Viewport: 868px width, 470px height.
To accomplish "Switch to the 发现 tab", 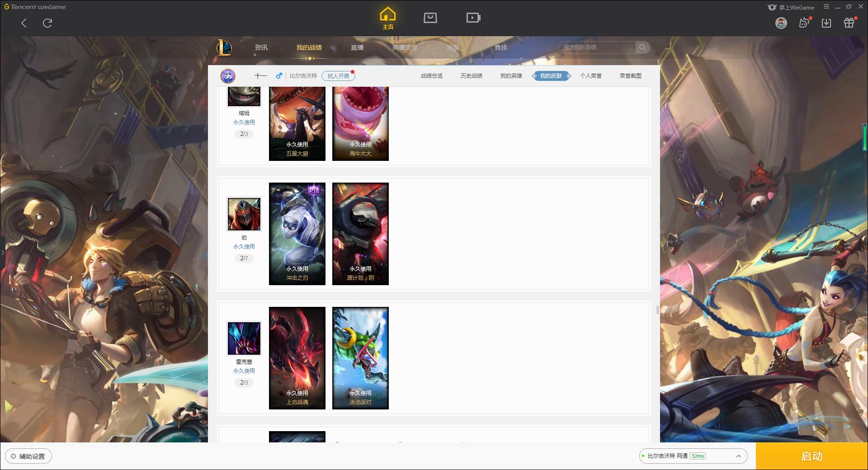I will coord(453,47).
